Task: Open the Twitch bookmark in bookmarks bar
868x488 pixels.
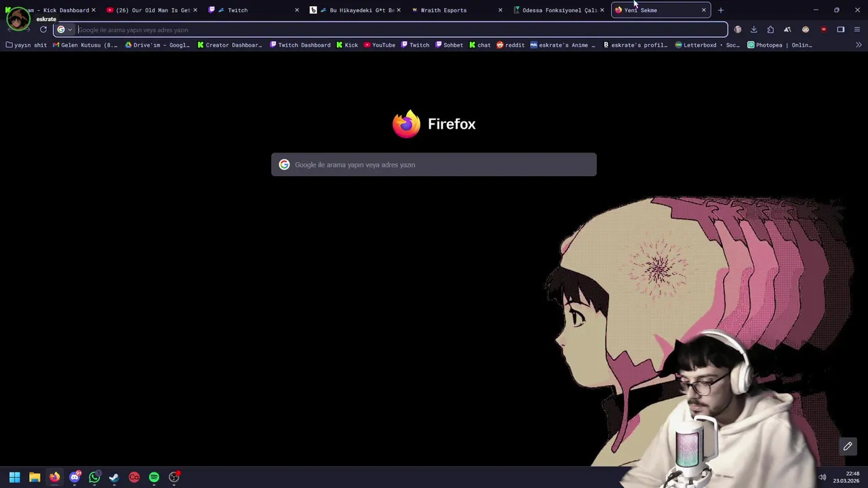Action: [x=415, y=45]
